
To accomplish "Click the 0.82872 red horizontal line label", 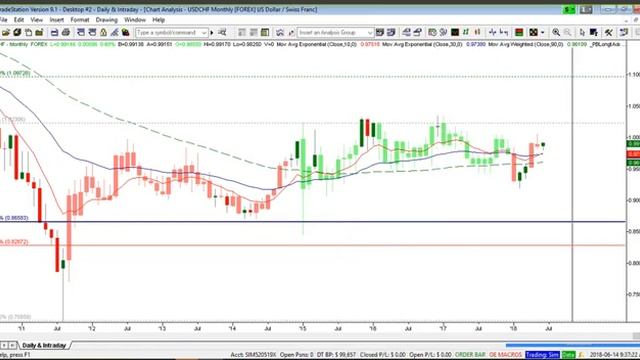I will coord(14,242).
